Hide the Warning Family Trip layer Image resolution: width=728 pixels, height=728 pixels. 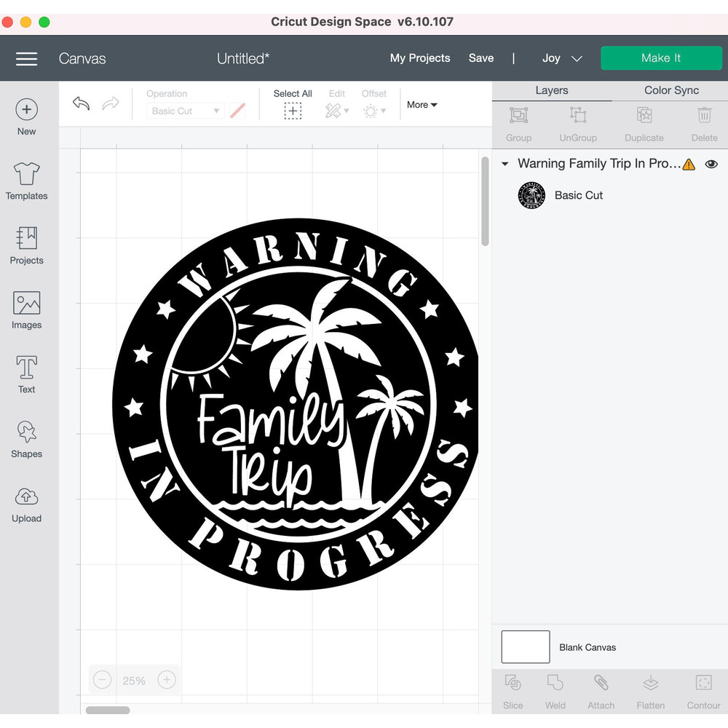(x=711, y=164)
